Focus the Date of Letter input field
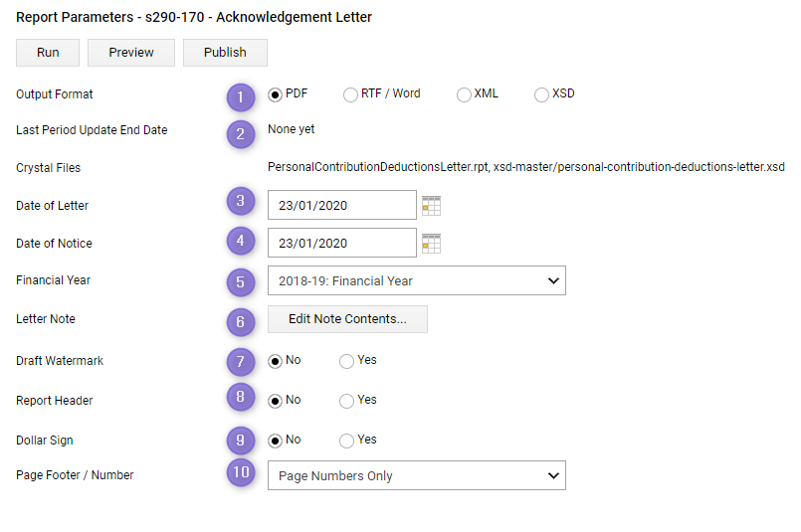 [x=341, y=205]
